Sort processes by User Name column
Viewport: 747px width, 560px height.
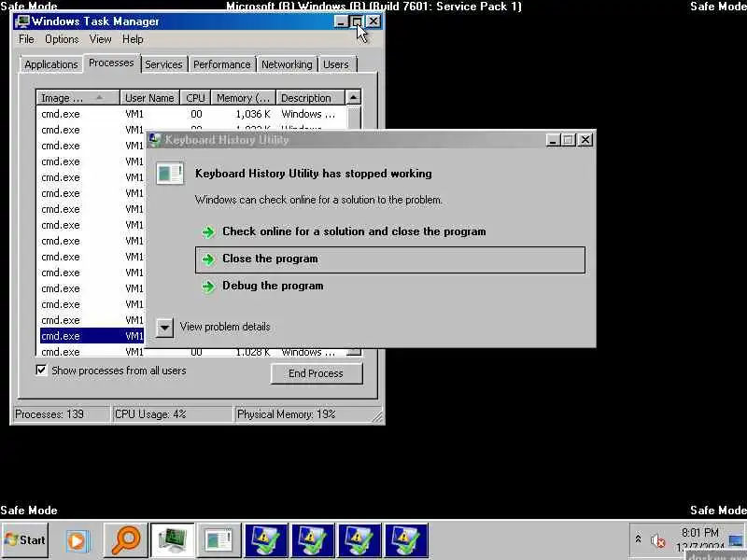[x=149, y=98]
